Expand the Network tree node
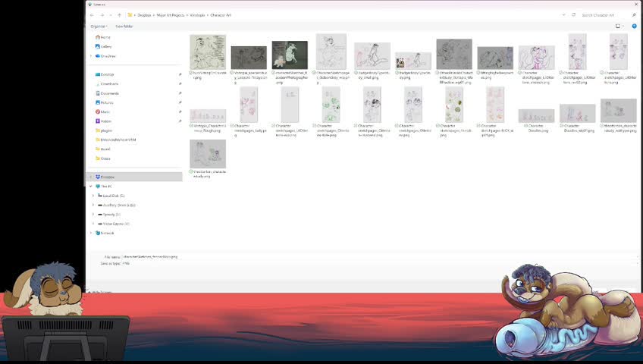Image resolution: width=643 pixels, height=364 pixels. pyautogui.click(x=91, y=234)
